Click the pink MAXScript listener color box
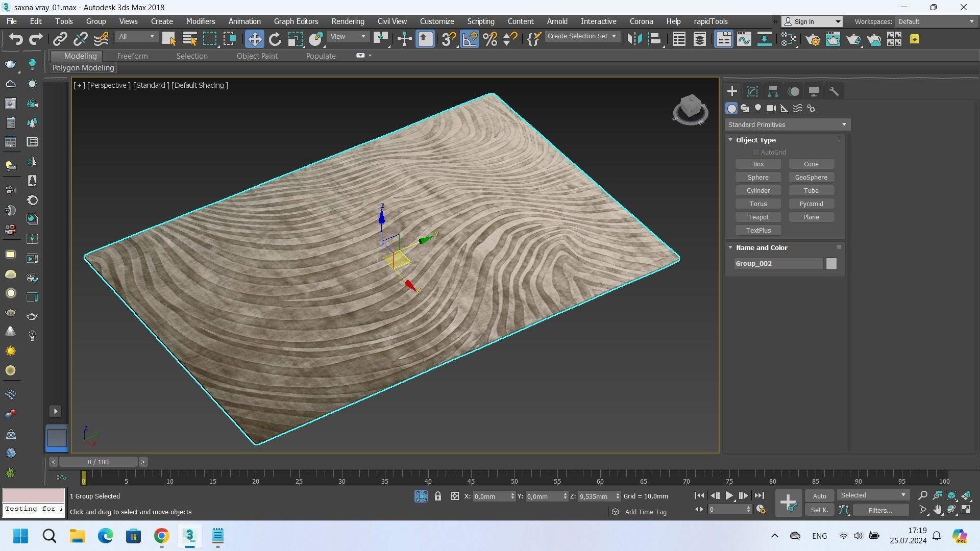Screen dimensions: 980x551 34,495
